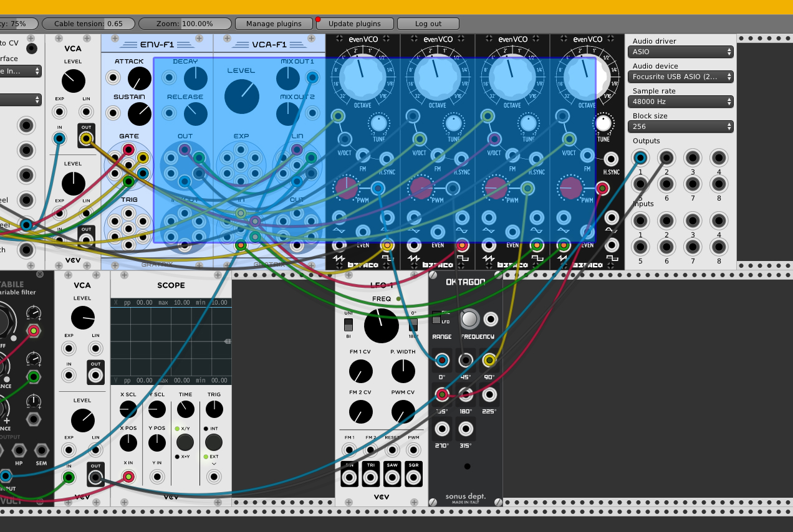The width and height of the screenshot is (793, 532).
Task: Click the Oktagon 315° output jack
Action: pos(466,429)
